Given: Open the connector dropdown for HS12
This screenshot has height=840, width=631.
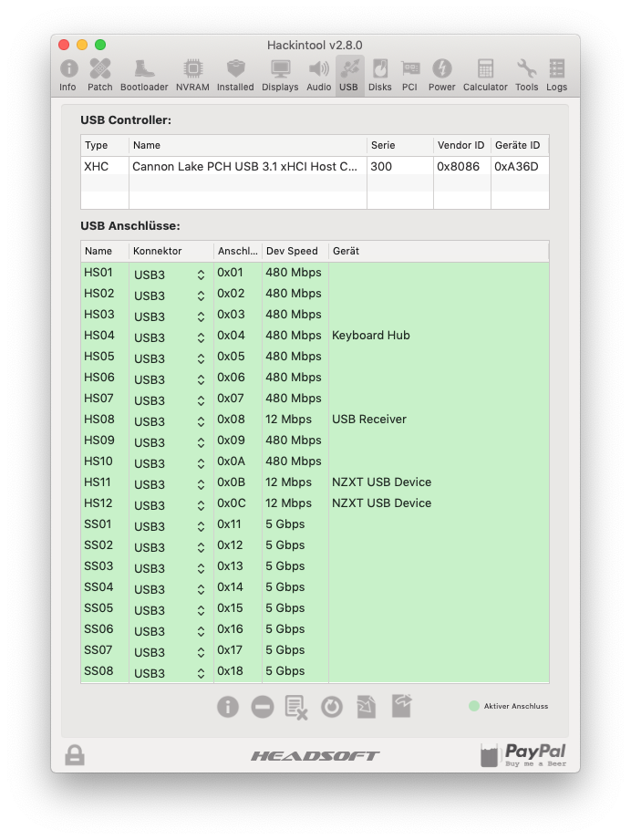Looking at the screenshot, I should pyautogui.click(x=170, y=505).
